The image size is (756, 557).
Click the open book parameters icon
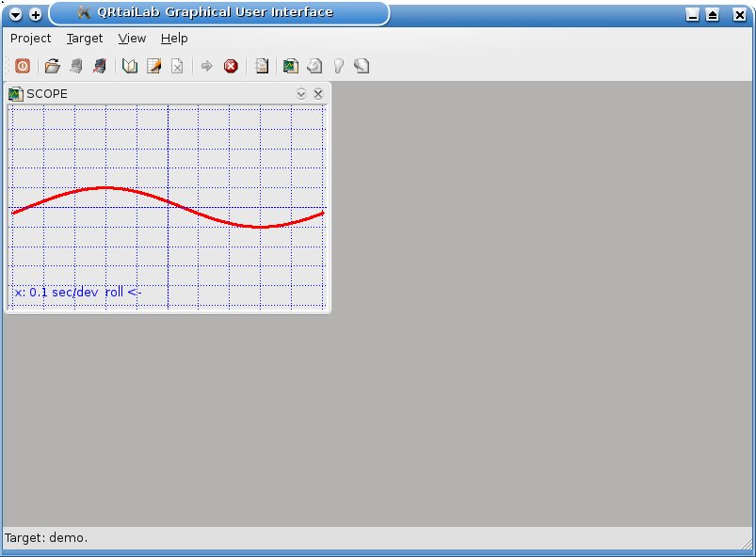click(x=131, y=66)
